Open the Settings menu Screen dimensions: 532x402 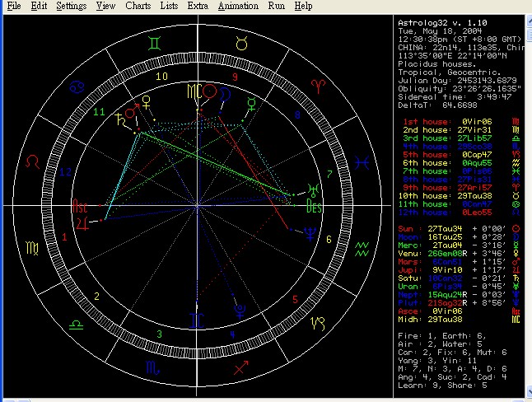(x=72, y=6)
